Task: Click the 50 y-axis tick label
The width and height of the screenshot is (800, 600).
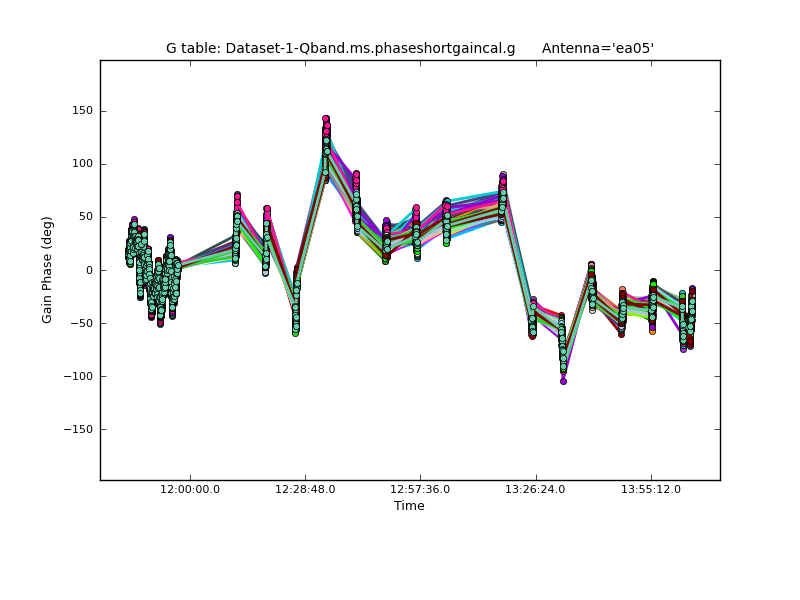Action: (86, 217)
